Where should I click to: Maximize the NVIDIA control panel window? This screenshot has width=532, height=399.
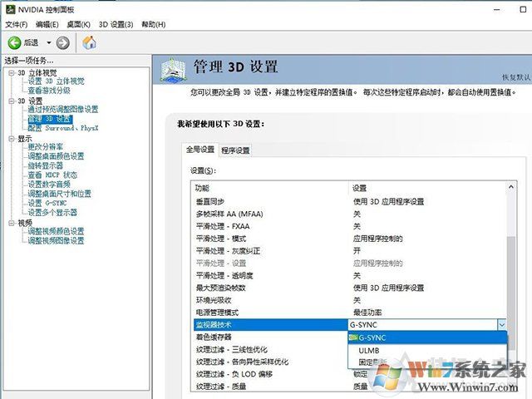523,9
